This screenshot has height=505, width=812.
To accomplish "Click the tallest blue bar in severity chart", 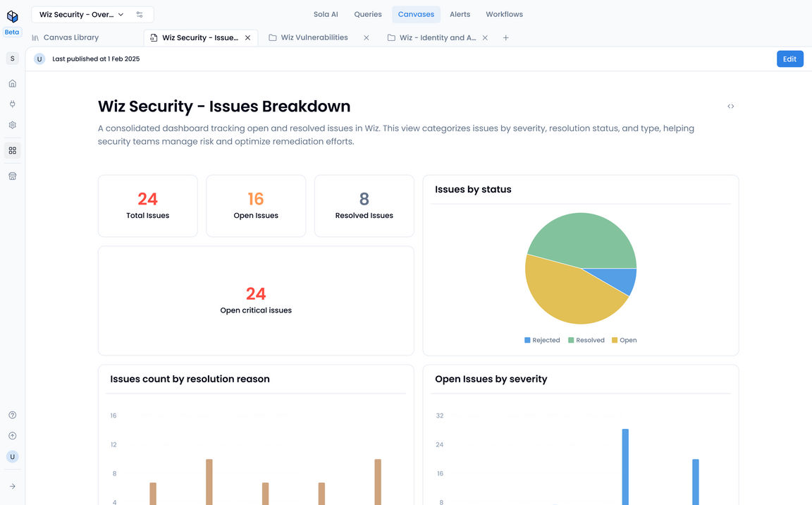I will click(x=625, y=467).
